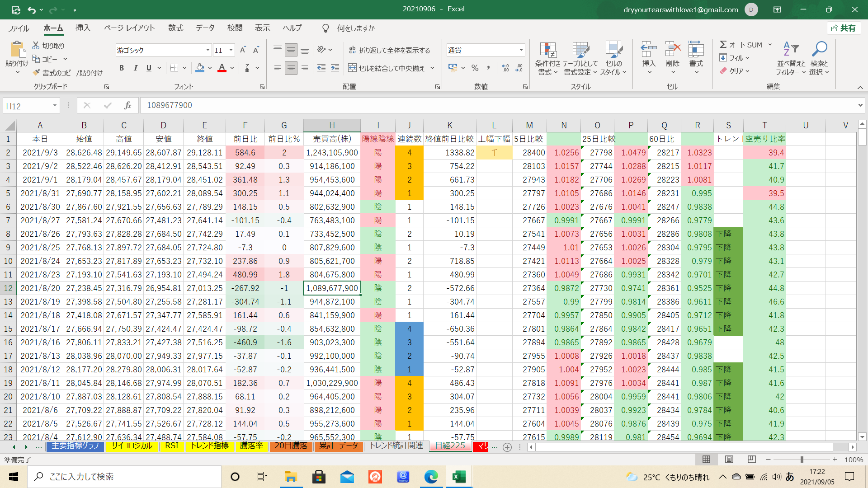Viewport: 868px width, 488px height.
Task: Toggle Bold formatting
Action: click(121, 68)
